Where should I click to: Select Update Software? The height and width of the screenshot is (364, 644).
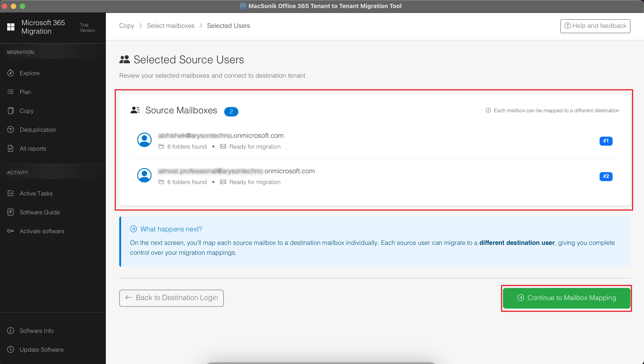tap(41, 349)
